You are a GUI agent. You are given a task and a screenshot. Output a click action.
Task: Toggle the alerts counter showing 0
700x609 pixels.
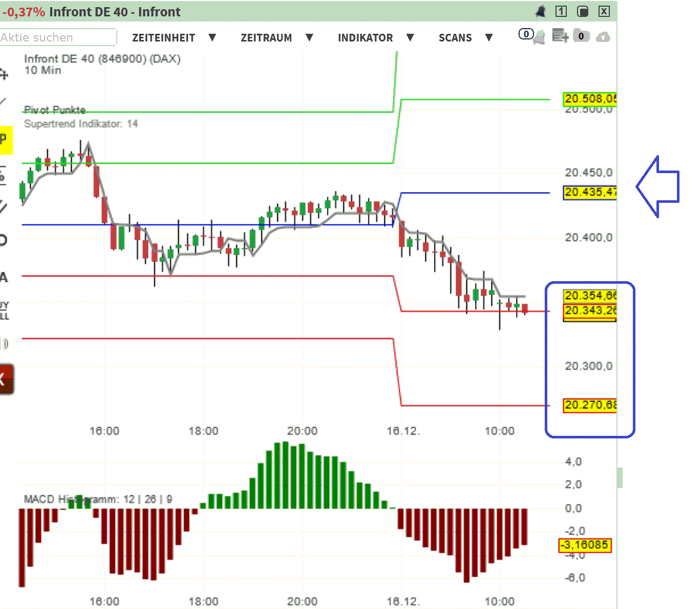pos(526,34)
